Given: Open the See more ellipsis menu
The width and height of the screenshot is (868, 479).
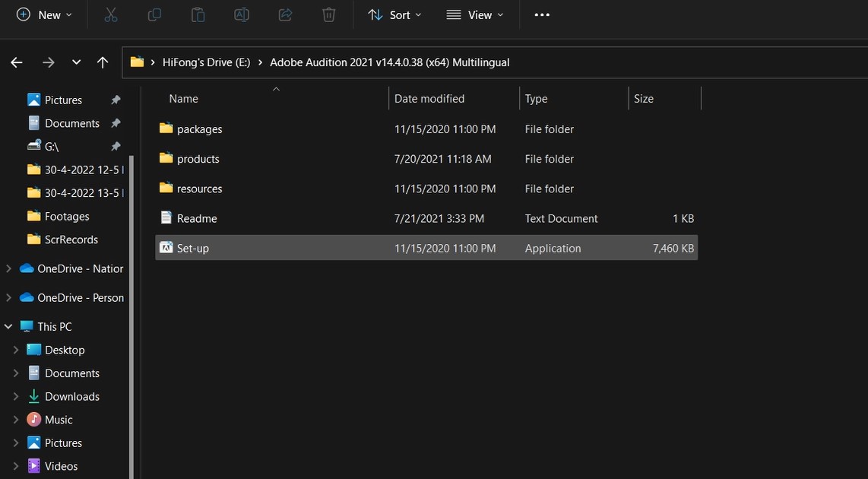Looking at the screenshot, I should coord(542,15).
